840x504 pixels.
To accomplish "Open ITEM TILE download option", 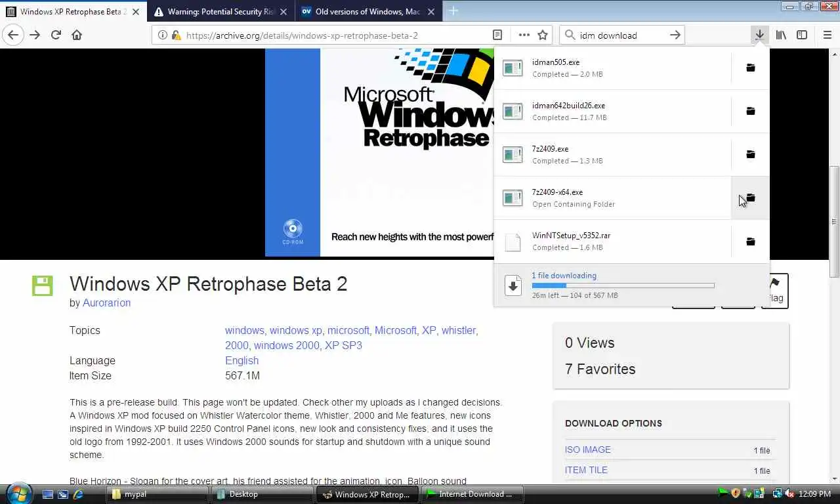I will tap(586, 470).
